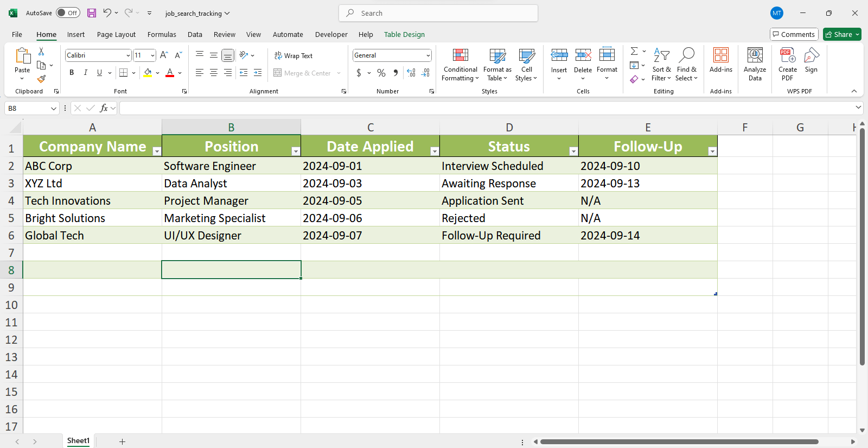Open the Status column filter dropdown
The height and width of the screenshot is (448, 868).
[573, 152]
